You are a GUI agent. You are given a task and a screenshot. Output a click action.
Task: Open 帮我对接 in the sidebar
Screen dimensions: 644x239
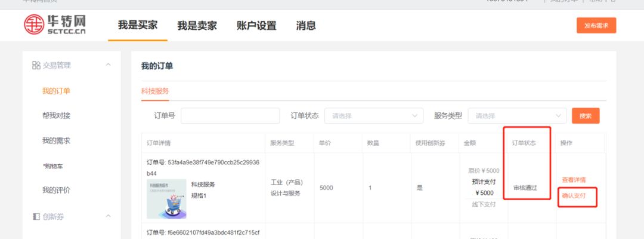[56, 115]
